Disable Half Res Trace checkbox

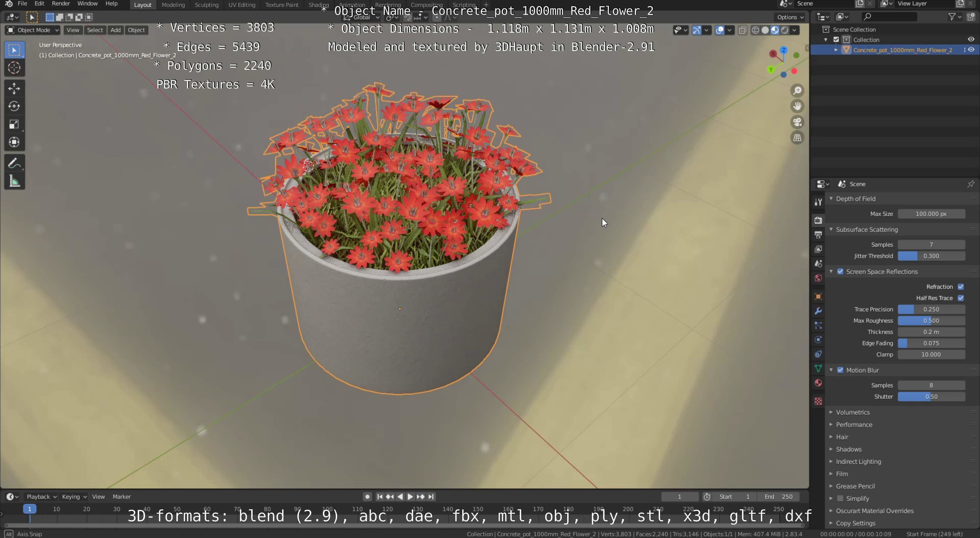[961, 298]
